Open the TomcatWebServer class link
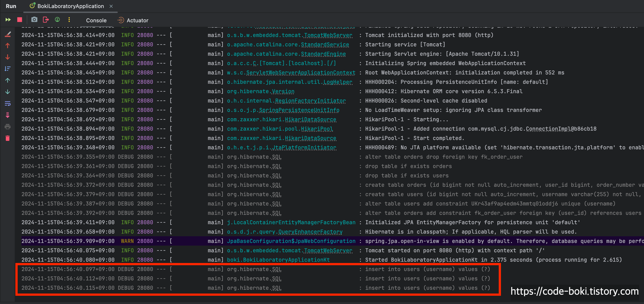Viewport: 644px width, 304px height. click(x=328, y=35)
